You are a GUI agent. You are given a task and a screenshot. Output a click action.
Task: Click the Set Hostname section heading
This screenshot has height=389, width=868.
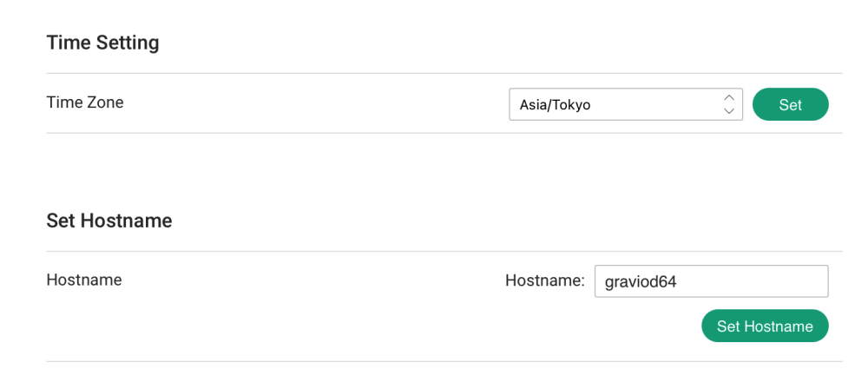pos(109,221)
